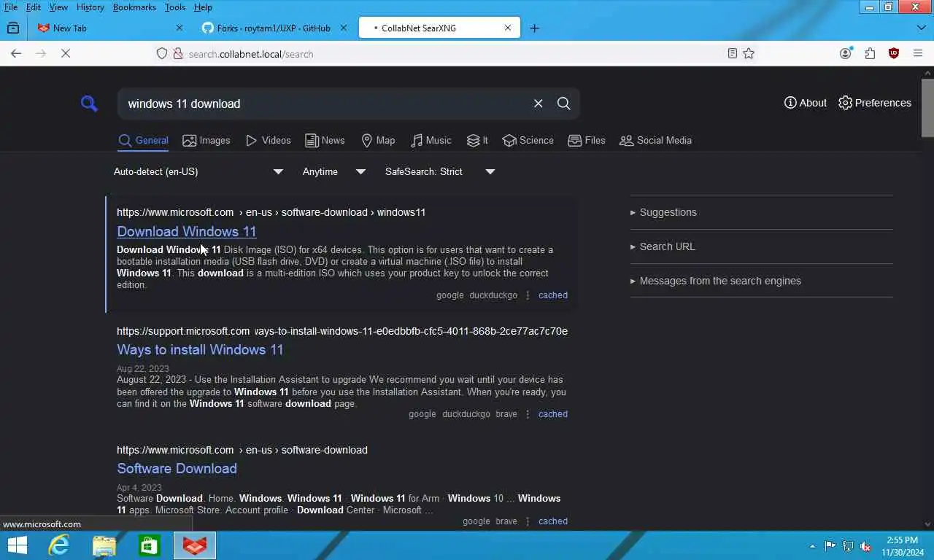Image resolution: width=934 pixels, height=560 pixels.
Task: Open the About page
Action: [x=806, y=103]
